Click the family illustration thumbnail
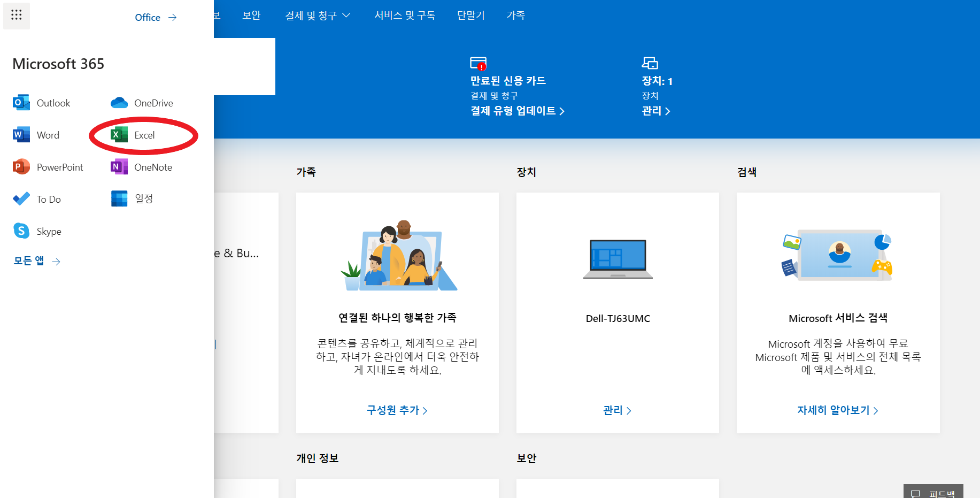 399,256
